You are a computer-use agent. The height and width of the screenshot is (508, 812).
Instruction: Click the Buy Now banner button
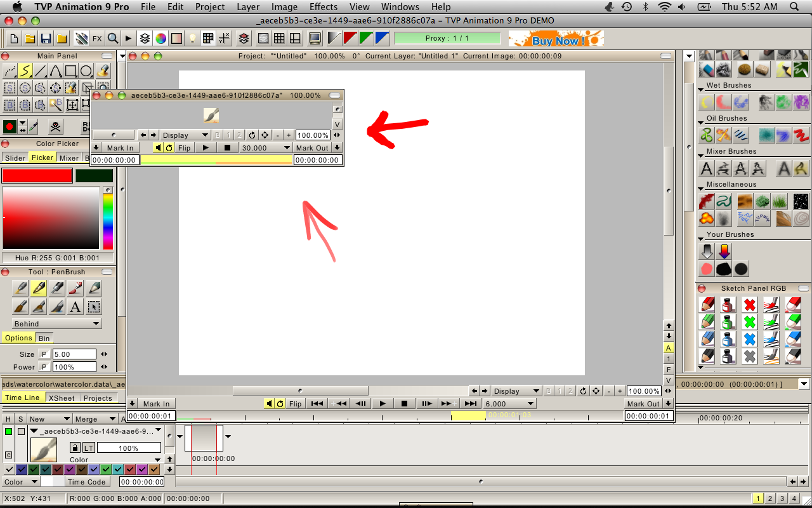click(556, 39)
